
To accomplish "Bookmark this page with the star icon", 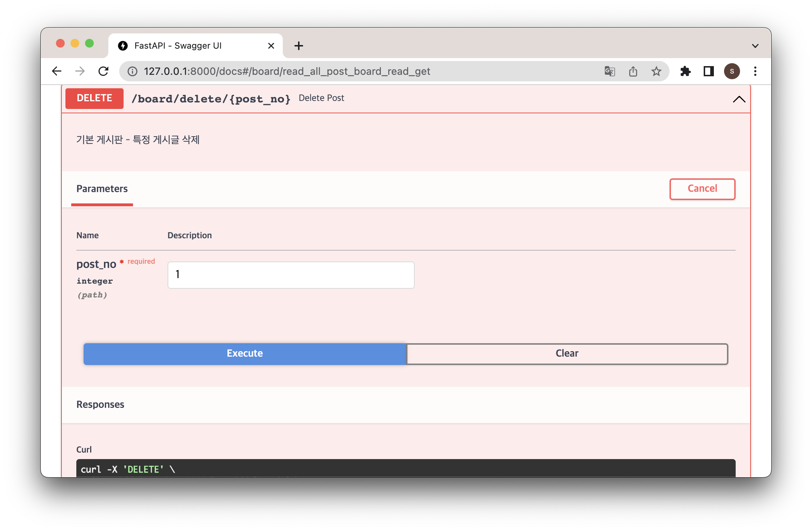I will (x=656, y=71).
